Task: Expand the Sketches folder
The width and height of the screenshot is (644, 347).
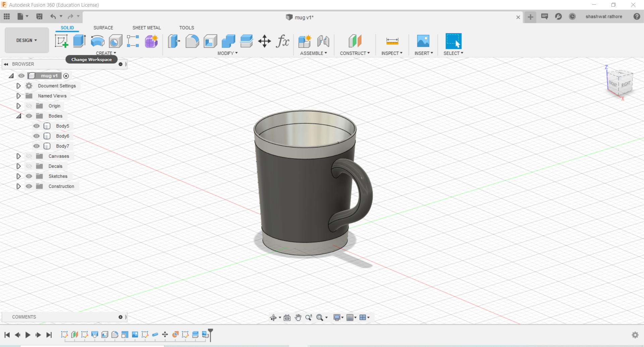Action: click(x=18, y=176)
